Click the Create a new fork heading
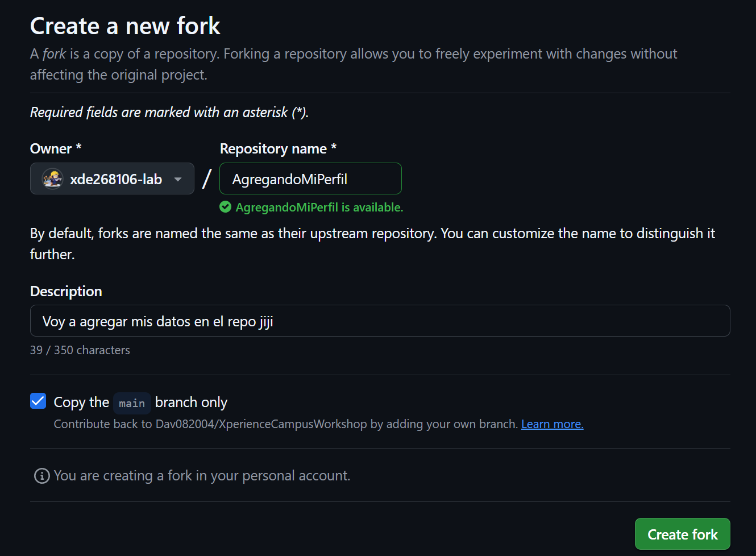The image size is (756, 556). (x=124, y=26)
